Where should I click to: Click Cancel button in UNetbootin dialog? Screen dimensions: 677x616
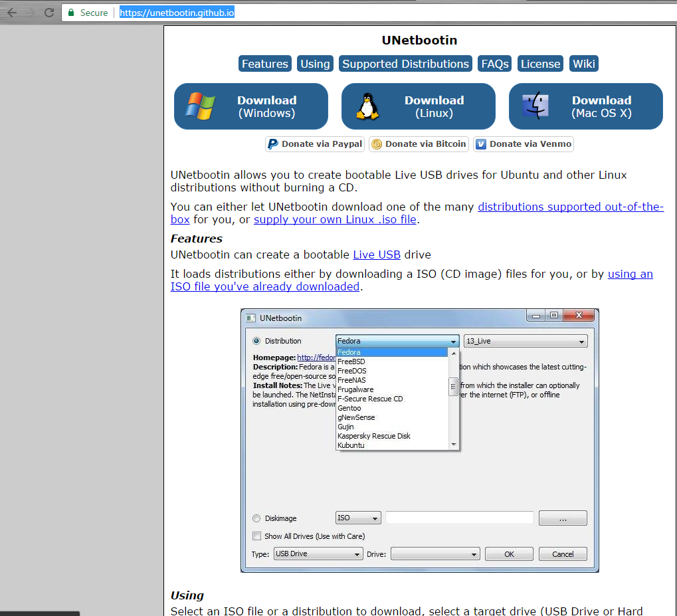(563, 554)
